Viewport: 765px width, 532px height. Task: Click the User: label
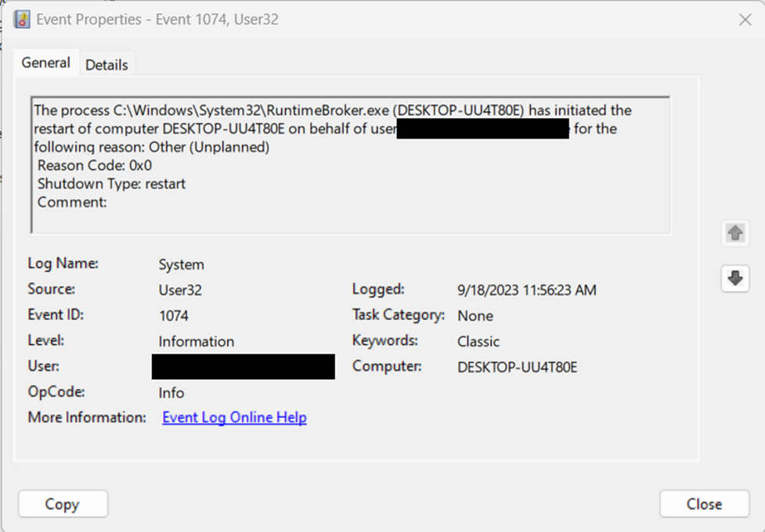[43, 366]
